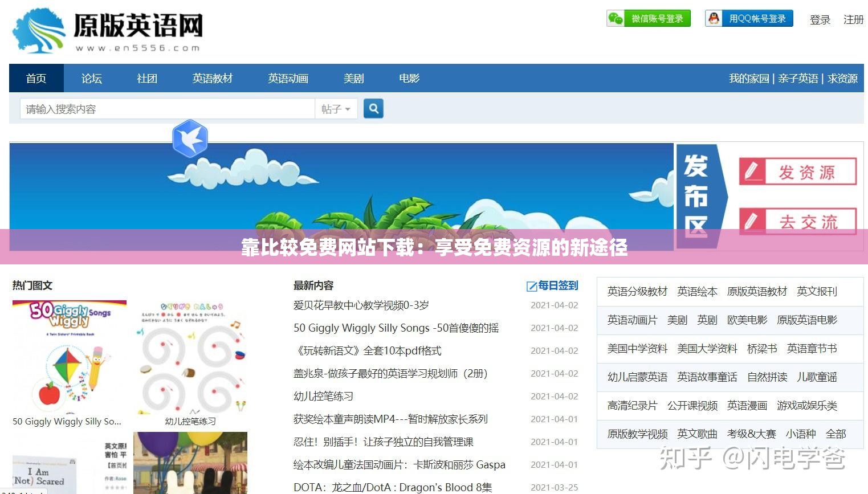Open post 绘本改编儿童法国动画片 卡斯波和丽莎
The height and width of the screenshot is (494, 868).
click(400, 465)
